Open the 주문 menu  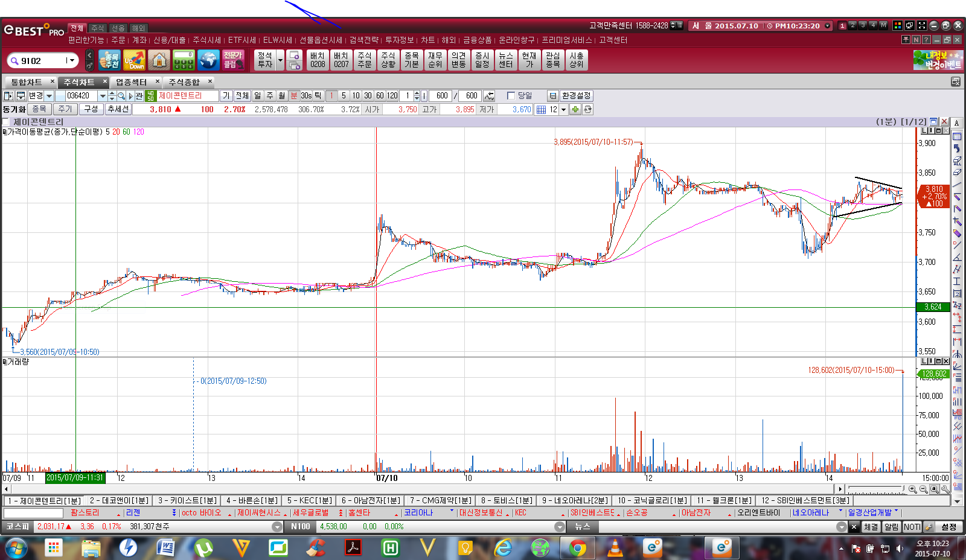[x=118, y=40]
